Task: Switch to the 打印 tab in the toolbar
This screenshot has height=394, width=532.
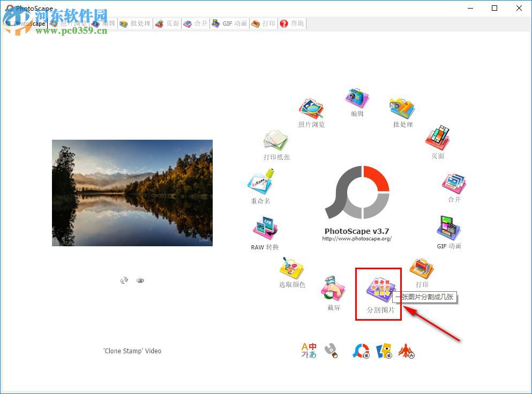Action: [264, 24]
